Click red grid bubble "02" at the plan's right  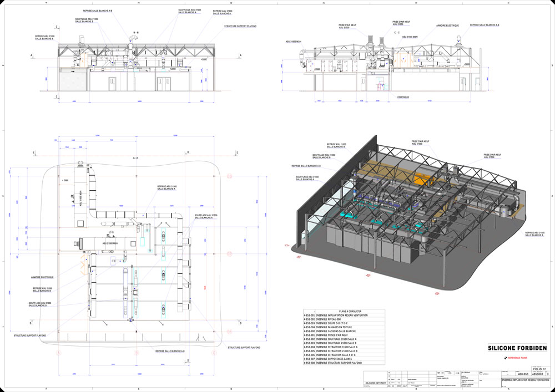pos(229,253)
